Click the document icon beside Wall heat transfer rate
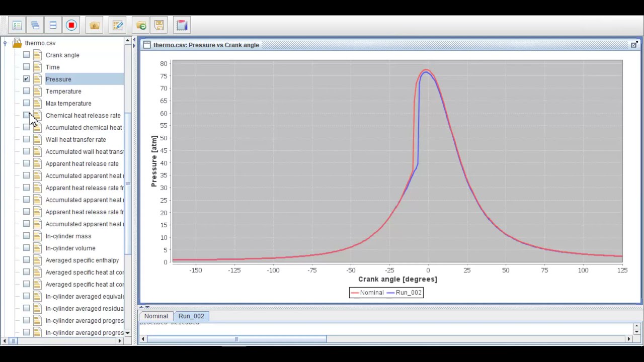The height and width of the screenshot is (362, 644). pyautogui.click(x=37, y=140)
